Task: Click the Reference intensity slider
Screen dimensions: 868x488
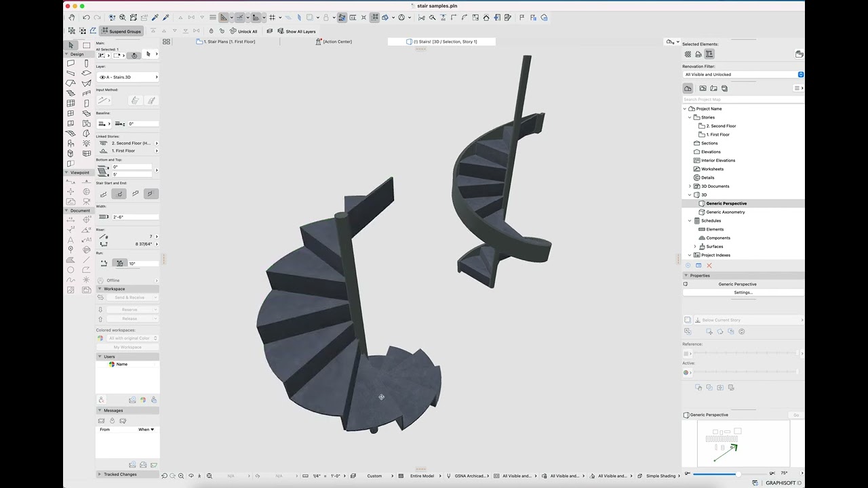Action: [745, 353]
